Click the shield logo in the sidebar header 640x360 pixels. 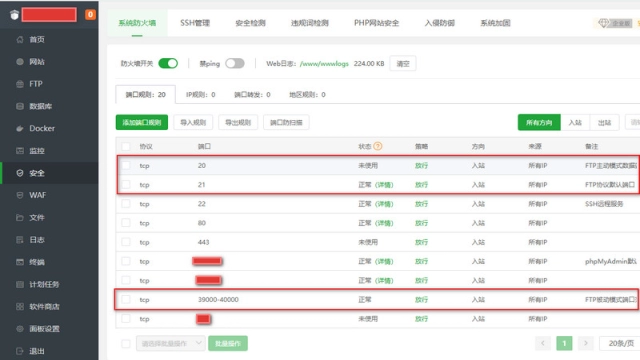click(x=14, y=15)
